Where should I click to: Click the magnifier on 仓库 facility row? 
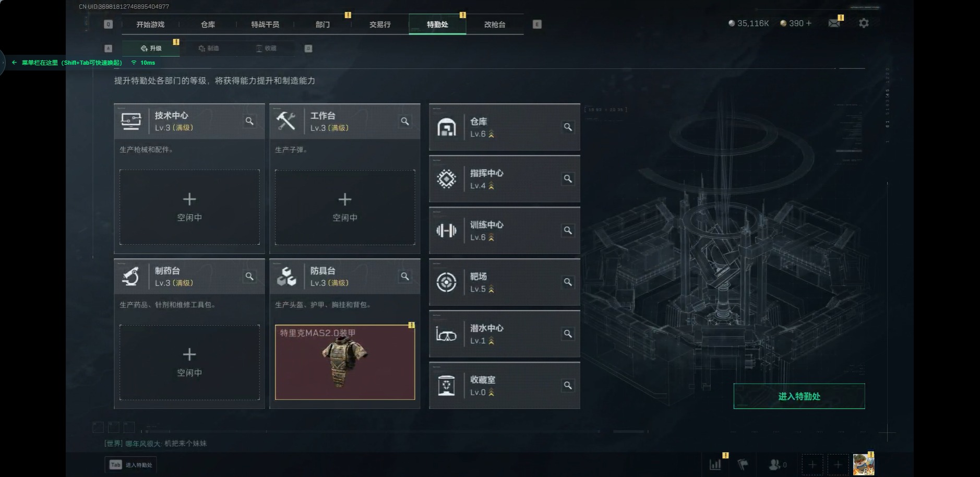pyautogui.click(x=568, y=127)
